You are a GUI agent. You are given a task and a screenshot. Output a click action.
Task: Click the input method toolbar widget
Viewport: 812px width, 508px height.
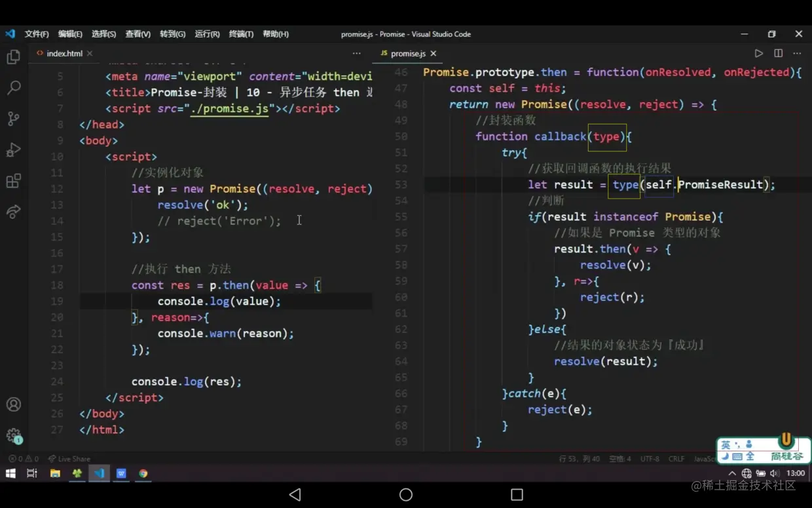(x=764, y=450)
